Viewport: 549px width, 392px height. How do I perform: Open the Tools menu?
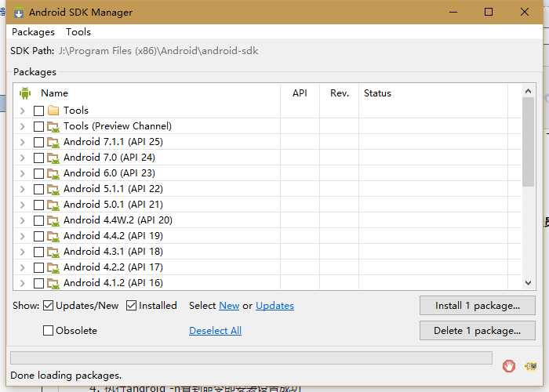[78, 32]
